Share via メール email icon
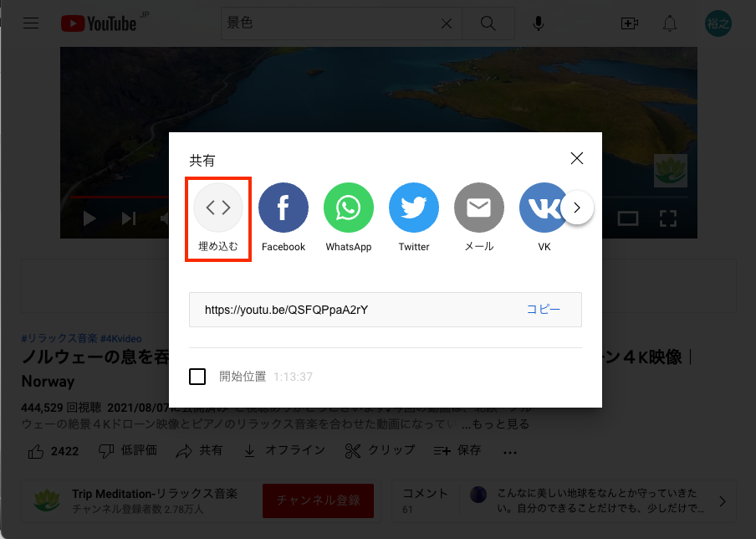 click(478, 208)
